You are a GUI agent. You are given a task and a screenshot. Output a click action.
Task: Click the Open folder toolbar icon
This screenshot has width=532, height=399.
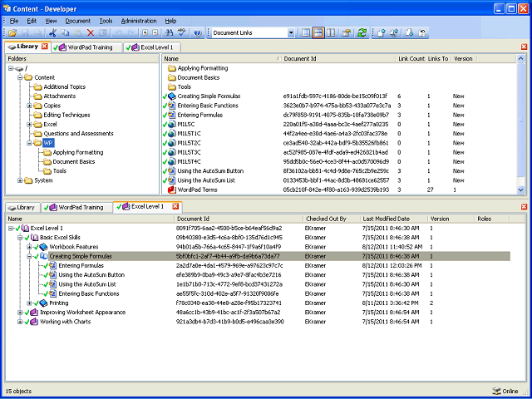tap(12, 33)
